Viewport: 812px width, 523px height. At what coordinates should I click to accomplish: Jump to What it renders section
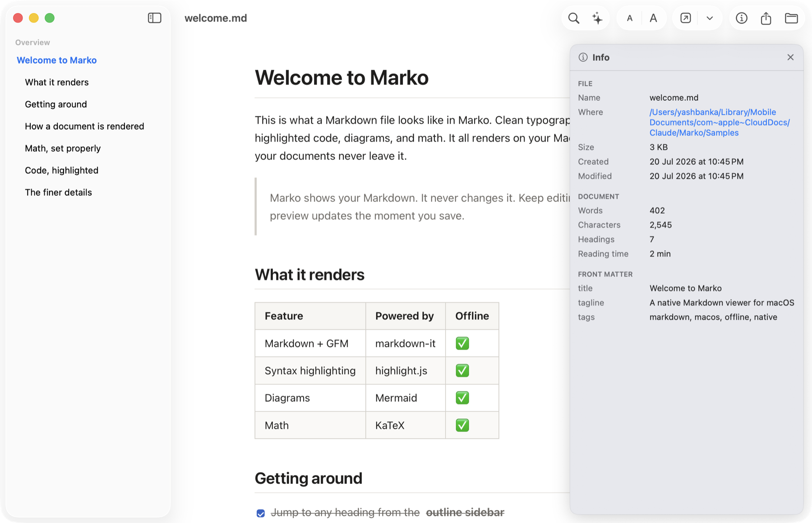(57, 82)
